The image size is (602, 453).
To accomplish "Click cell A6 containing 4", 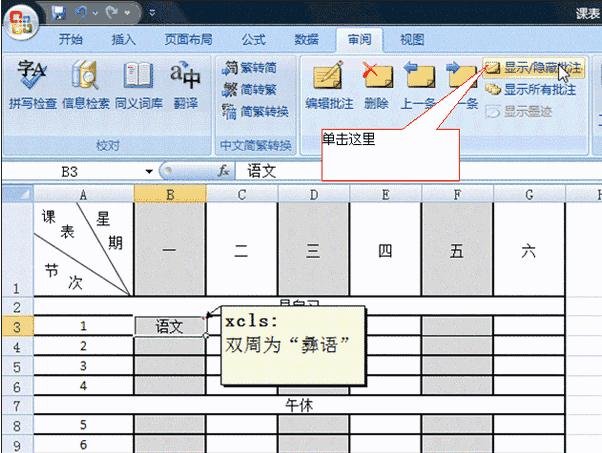I will coord(83,385).
